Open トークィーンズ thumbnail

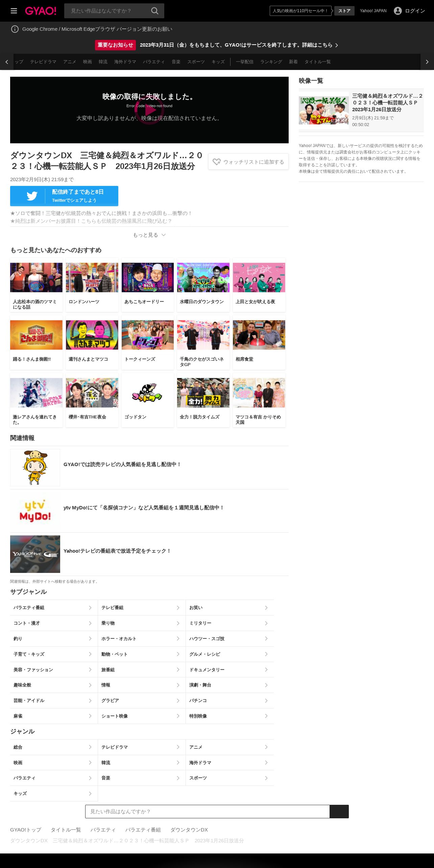click(x=148, y=335)
